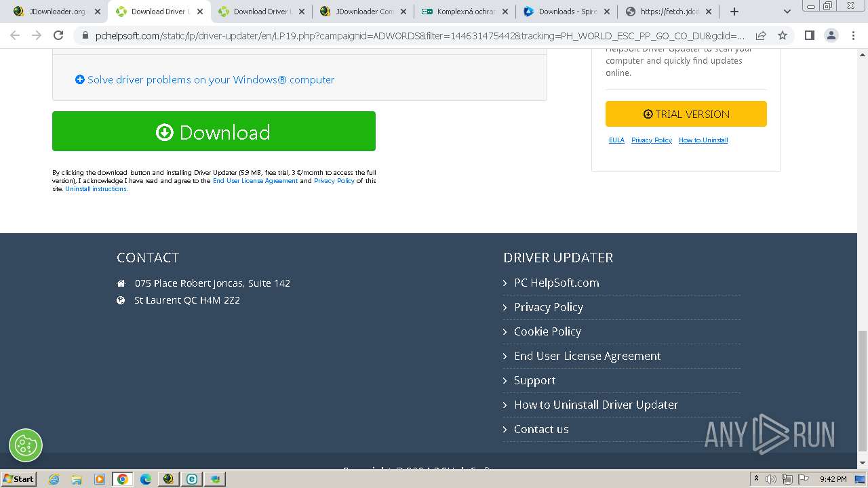
Task: Close the Downloads - Spire tab
Action: point(607,12)
